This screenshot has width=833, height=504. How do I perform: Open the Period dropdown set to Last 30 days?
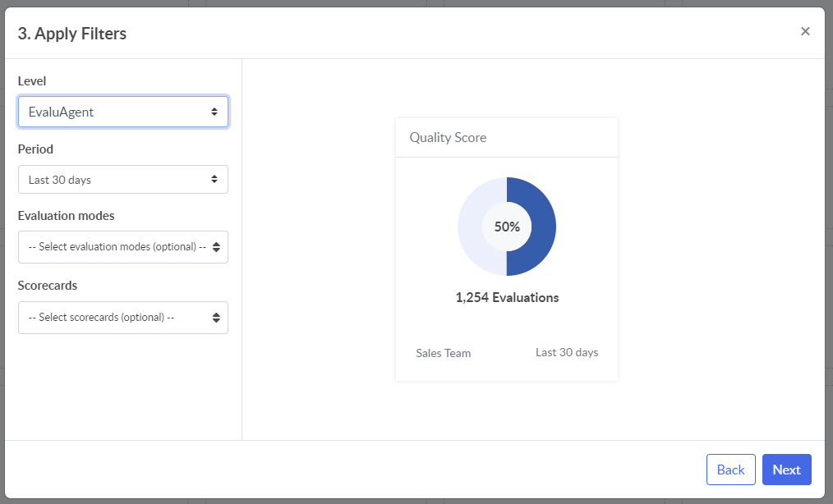(x=123, y=180)
